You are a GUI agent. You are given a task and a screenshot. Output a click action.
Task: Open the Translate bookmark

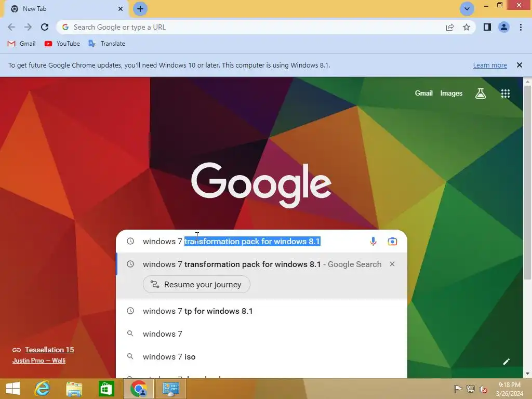(107, 44)
